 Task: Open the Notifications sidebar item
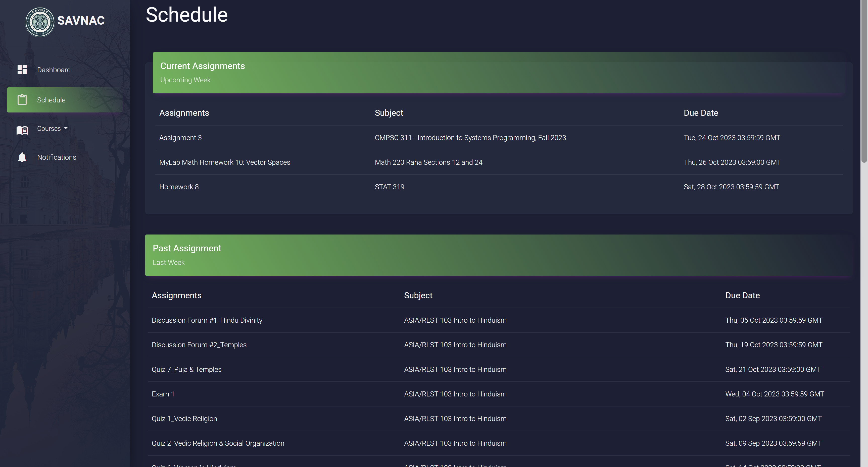pos(57,157)
